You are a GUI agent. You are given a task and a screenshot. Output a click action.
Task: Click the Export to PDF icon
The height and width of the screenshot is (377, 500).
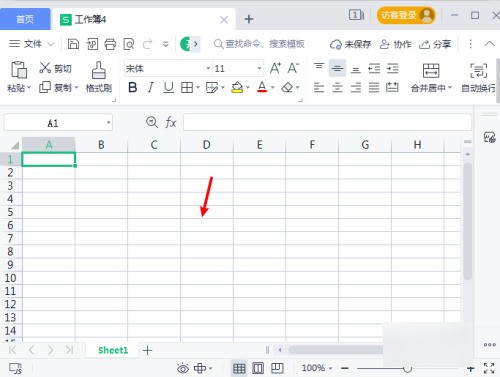92,44
